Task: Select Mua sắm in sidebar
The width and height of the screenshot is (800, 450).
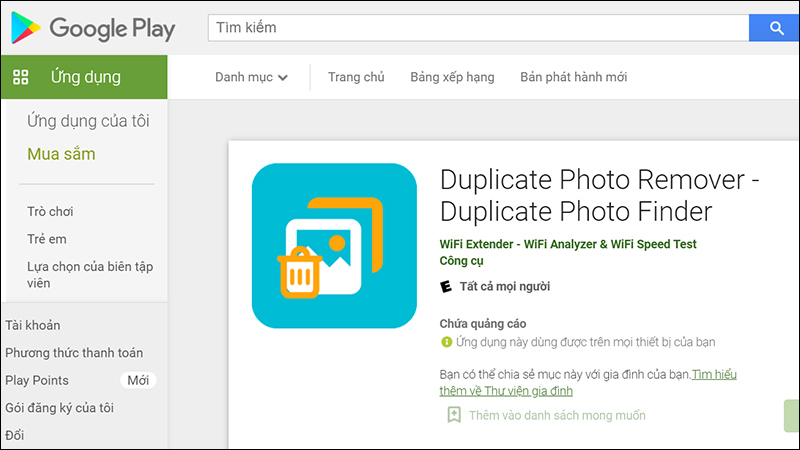Action: pos(61,154)
